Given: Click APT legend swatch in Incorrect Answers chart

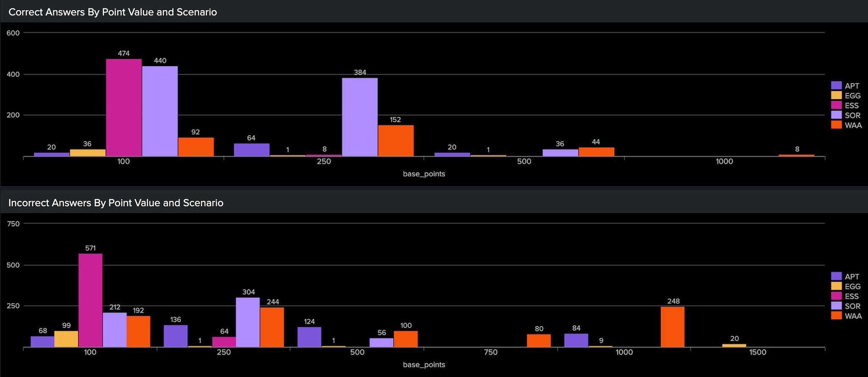Looking at the screenshot, I should point(836,276).
